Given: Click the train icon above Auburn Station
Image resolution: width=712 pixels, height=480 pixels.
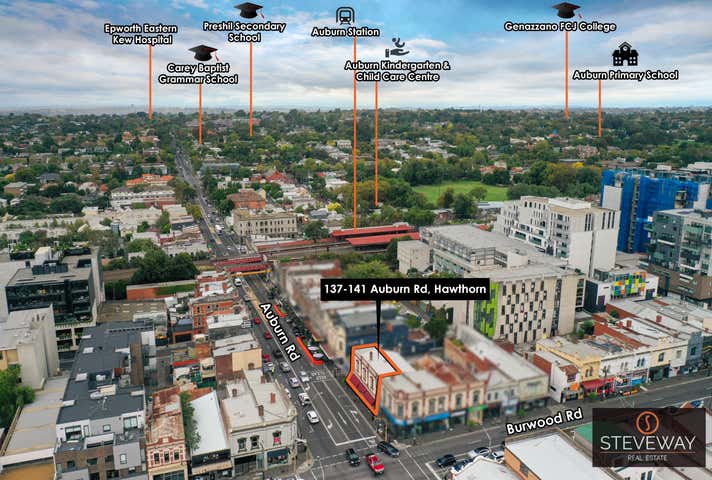Looking at the screenshot, I should 346,16.
